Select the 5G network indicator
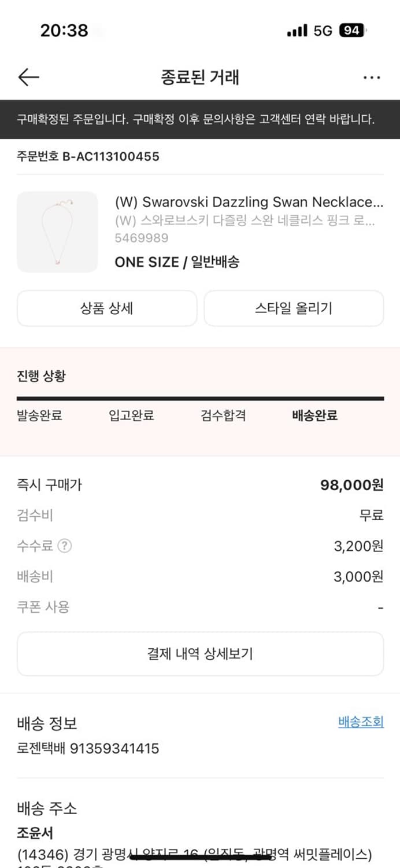Screen dimensions: 400x868 tap(323, 32)
